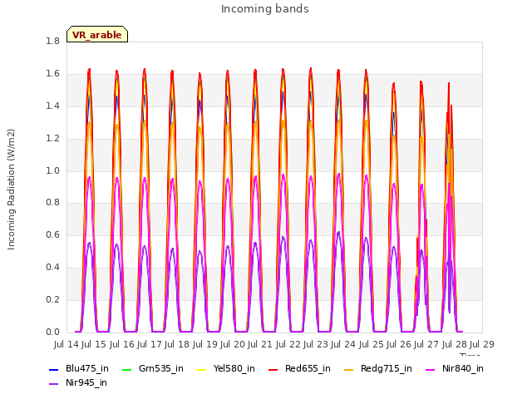Click the Jul 27 x-axis date label
This screenshot has height=399, width=532.
426,344
